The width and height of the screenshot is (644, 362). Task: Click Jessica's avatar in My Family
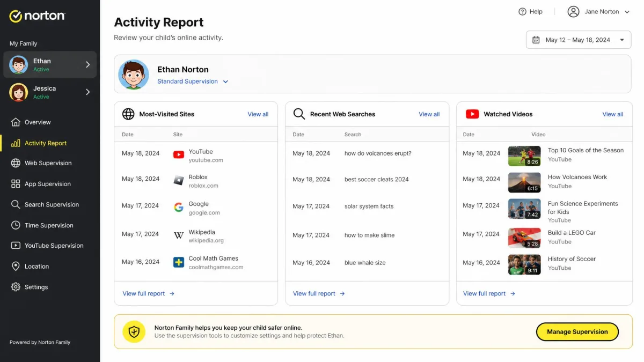[19, 92]
